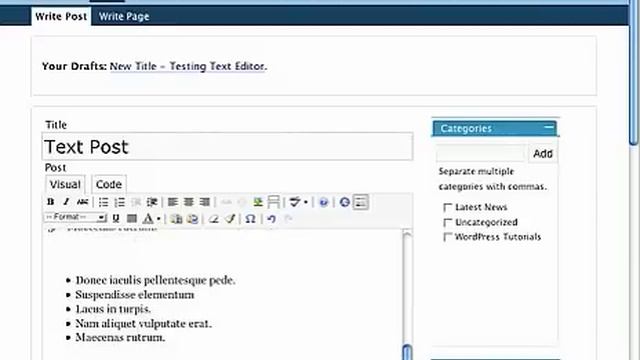Click the remove formatting eraser icon

(x=213, y=219)
